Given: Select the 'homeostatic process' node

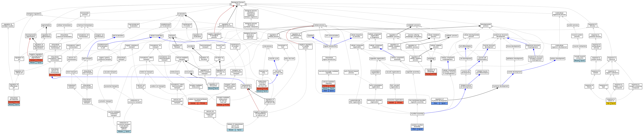Looking at the screenshot, I should pyautogui.click(x=85, y=14).
